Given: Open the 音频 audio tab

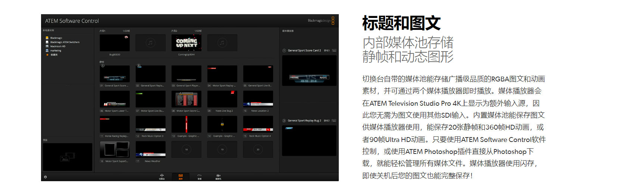Looking at the screenshot, I should coord(200,177).
